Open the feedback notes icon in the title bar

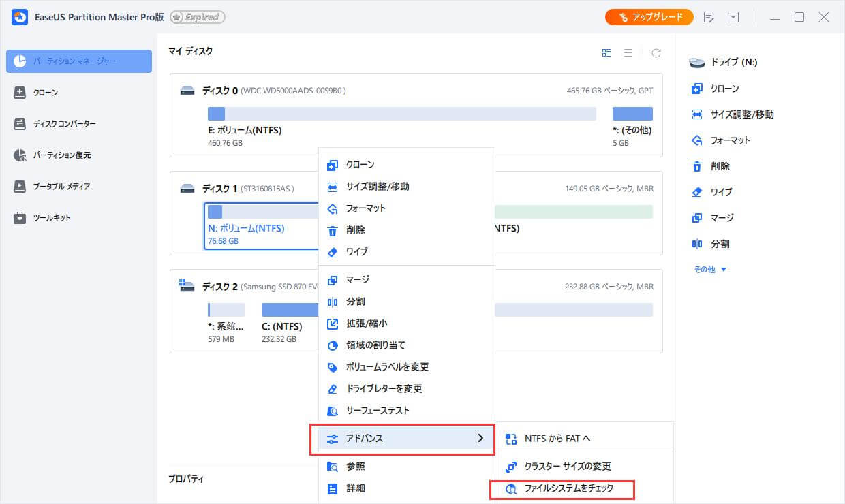click(x=709, y=16)
